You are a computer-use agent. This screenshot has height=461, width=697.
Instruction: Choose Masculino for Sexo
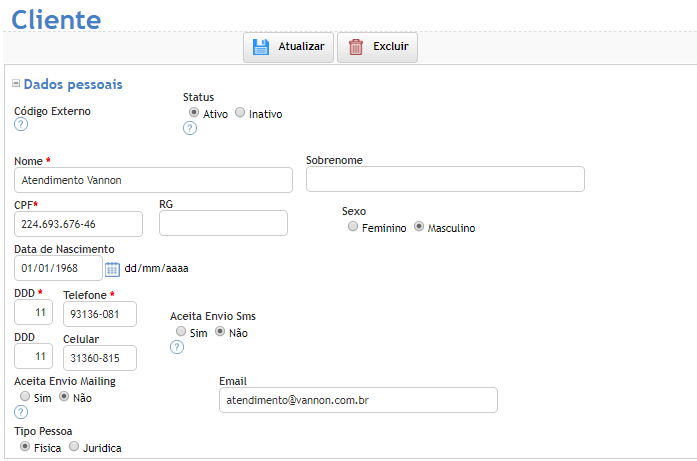[x=419, y=226]
